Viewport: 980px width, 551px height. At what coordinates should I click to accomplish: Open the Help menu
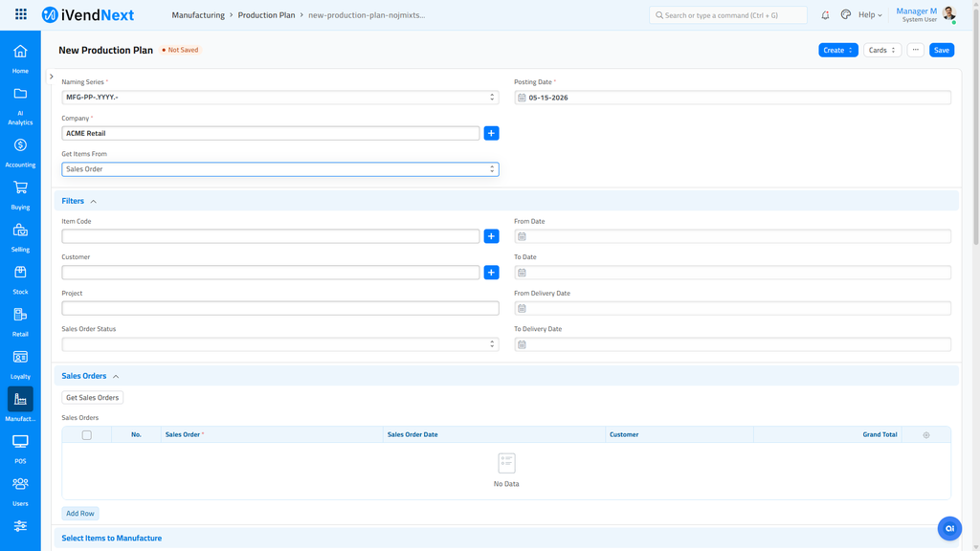coord(870,15)
